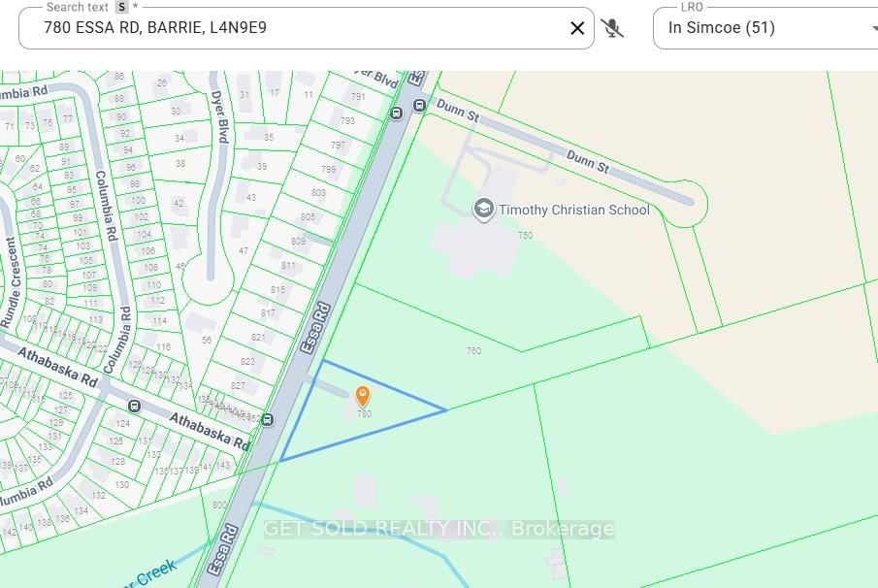This screenshot has width=878, height=588.
Task: Open the LRO dropdown showing Simcoe (51)
Action: (765, 28)
